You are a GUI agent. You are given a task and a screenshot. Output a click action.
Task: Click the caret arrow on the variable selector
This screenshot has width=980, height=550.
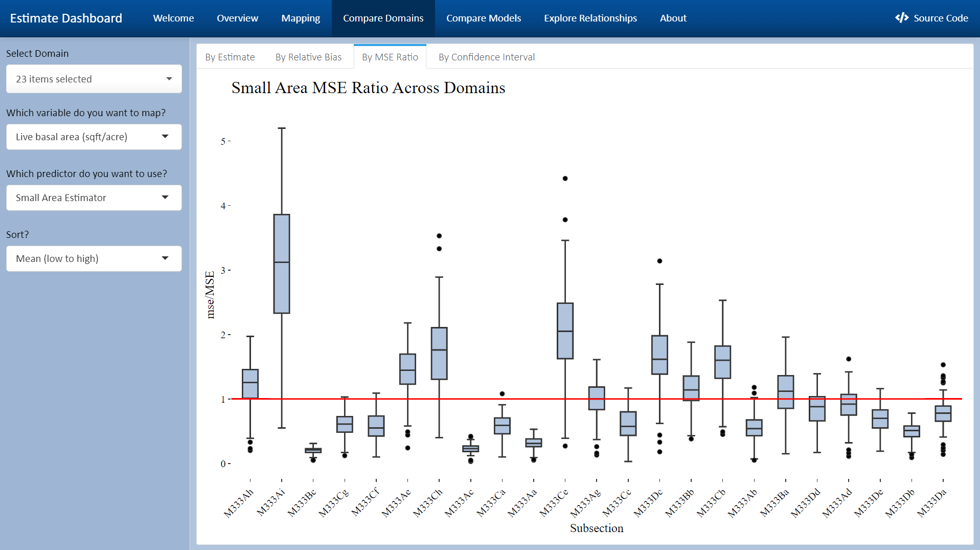click(165, 137)
